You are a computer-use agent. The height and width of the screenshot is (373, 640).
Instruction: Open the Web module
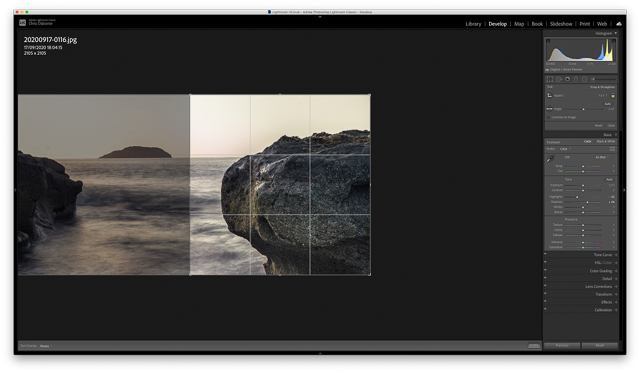tap(602, 24)
